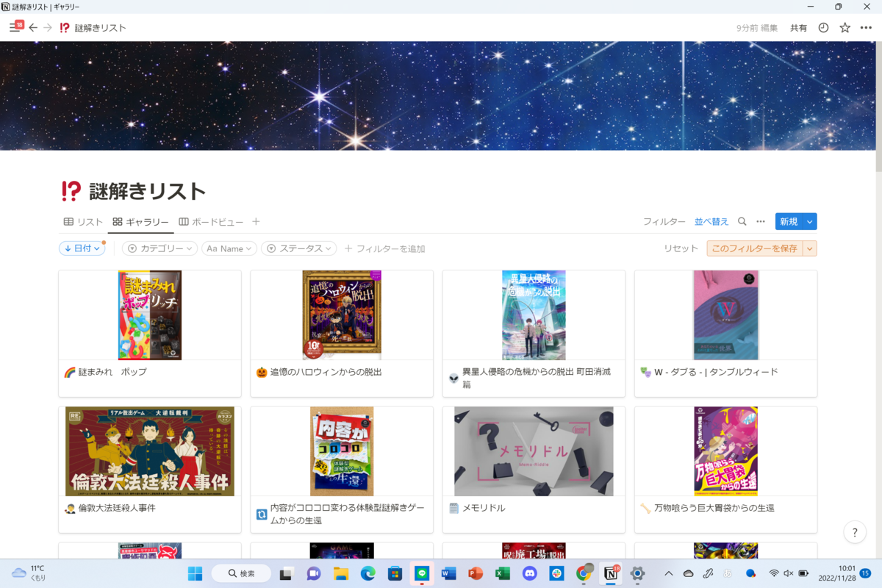
Task: Open File Explorer from taskbar
Action: pos(340,573)
